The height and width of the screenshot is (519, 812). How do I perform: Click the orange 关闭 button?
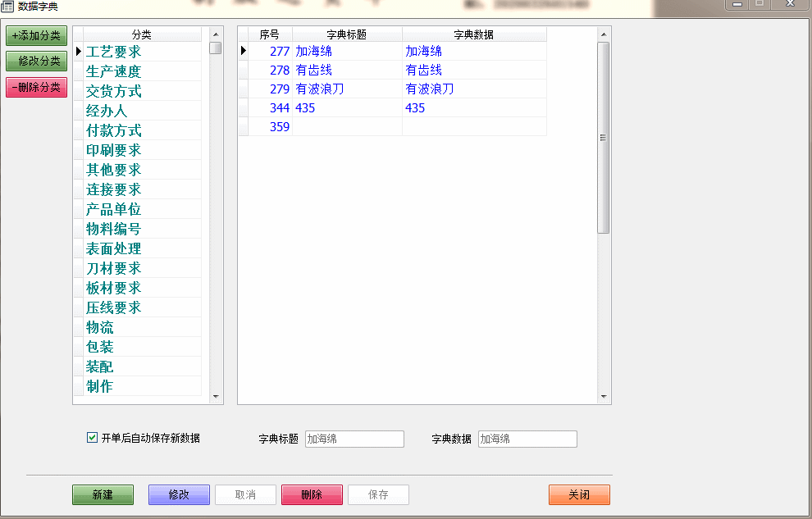coord(579,495)
